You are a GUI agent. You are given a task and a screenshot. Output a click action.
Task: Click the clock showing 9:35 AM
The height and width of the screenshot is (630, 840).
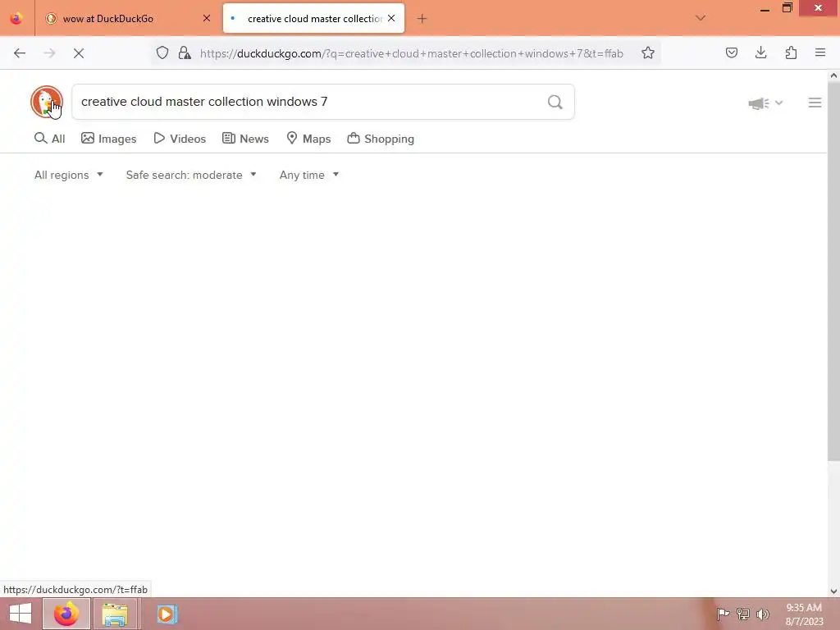click(804, 608)
